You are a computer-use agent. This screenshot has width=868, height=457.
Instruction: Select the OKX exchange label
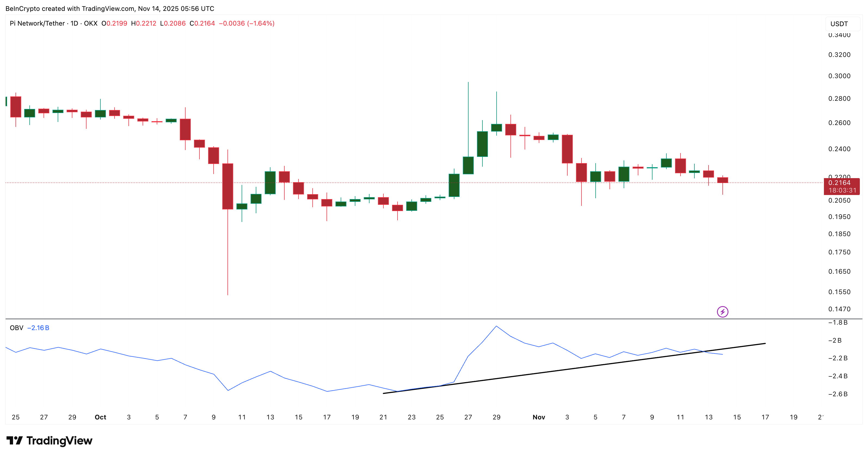click(90, 23)
